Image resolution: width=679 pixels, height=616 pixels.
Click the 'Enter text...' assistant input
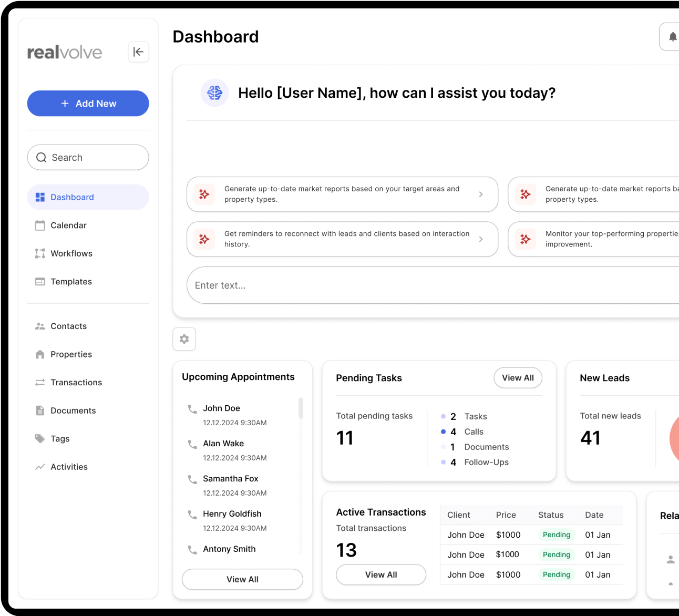point(433,285)
